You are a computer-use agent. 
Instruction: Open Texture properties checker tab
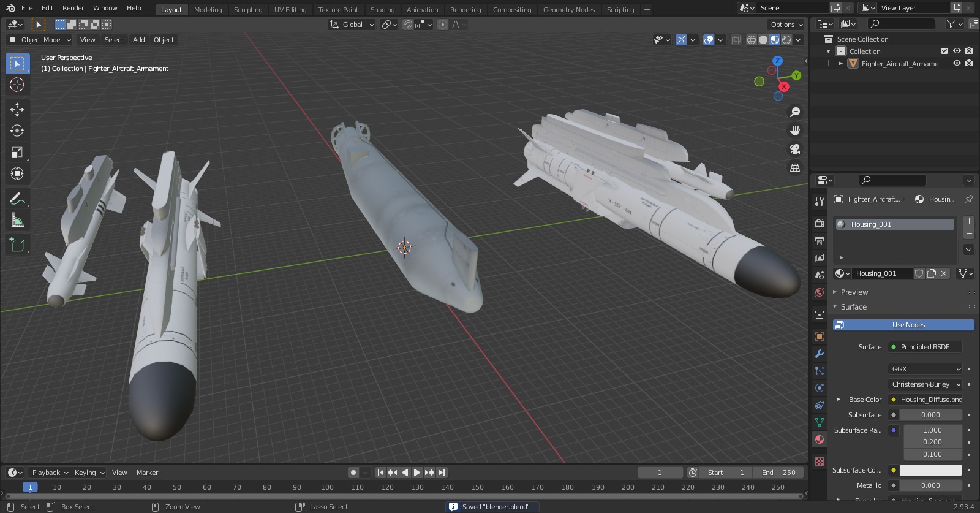pos(820,461)
